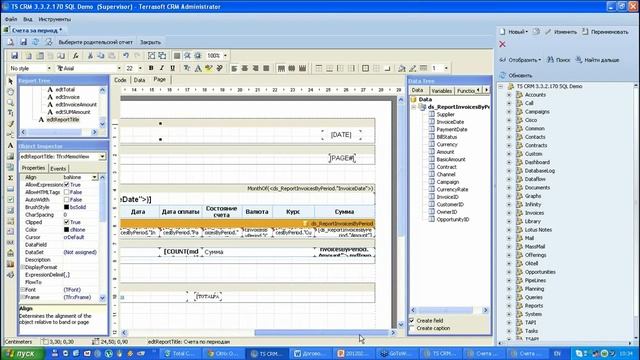The width and height of the screenshot is (640, 360).
Task: Open the Events tab in Object Inspector
Action: coord(58,169)
